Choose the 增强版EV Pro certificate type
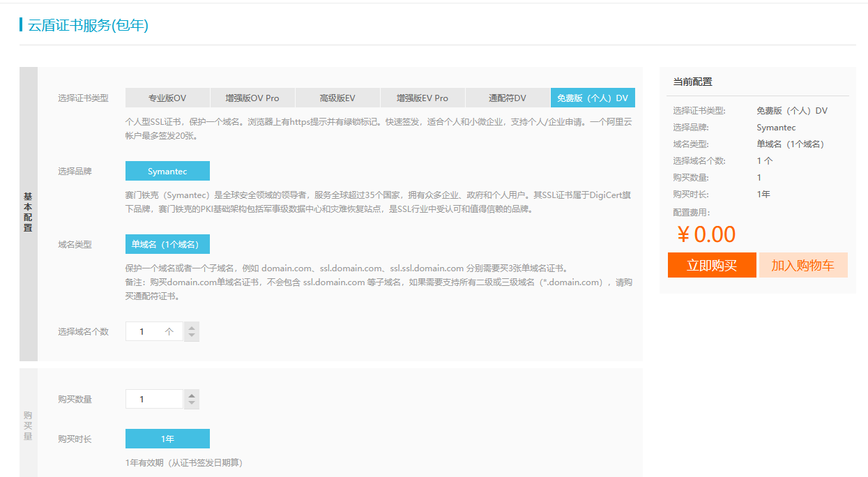This screenshot has width=868, height=477. pyautogui.click(x=422, y=98)
